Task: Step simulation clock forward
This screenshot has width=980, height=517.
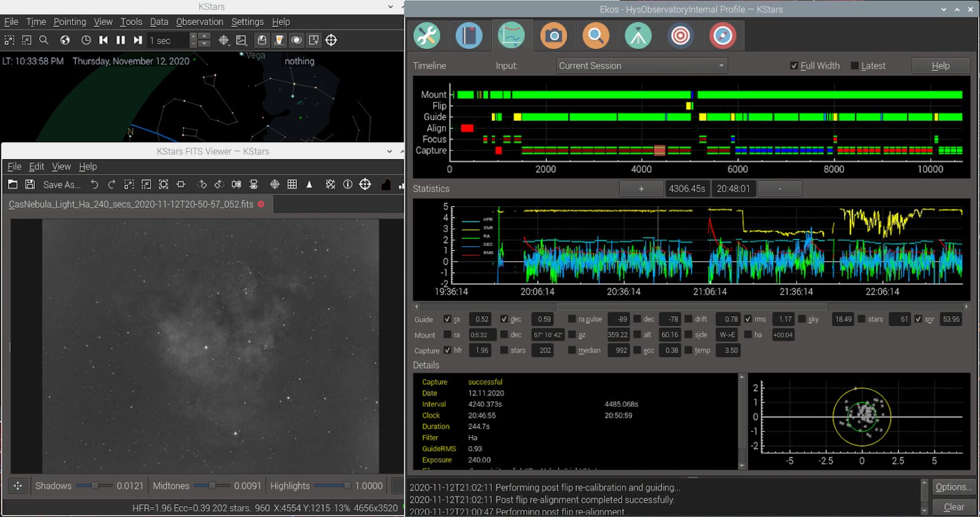Action: tap(138, 40)
